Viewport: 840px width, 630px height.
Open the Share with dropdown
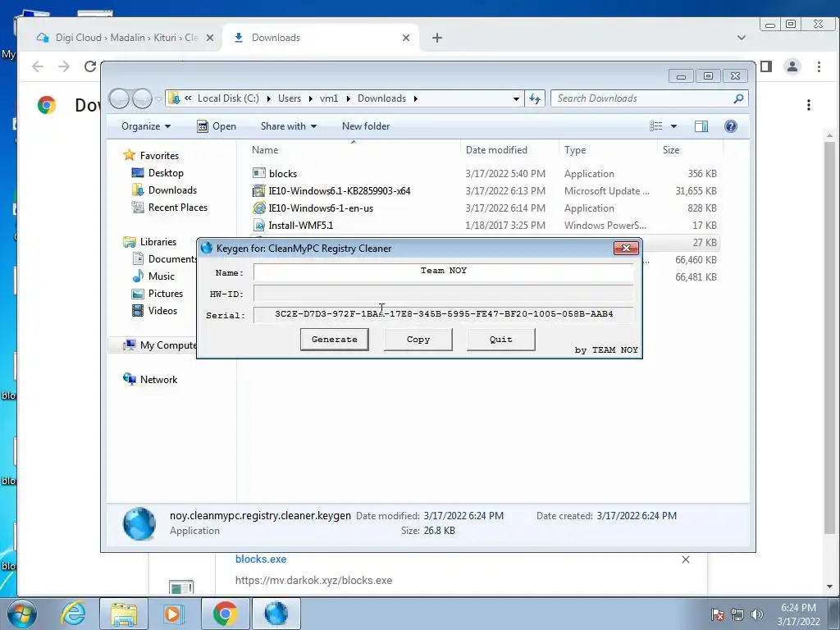288,126
